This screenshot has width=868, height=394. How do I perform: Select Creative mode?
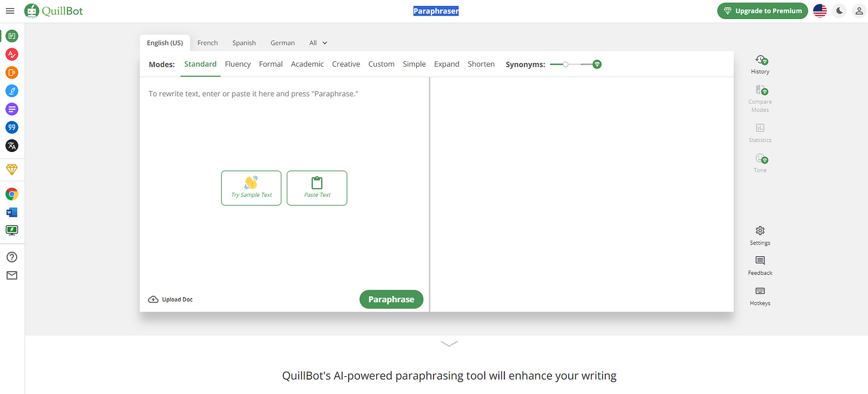click(x=346, y=64)
